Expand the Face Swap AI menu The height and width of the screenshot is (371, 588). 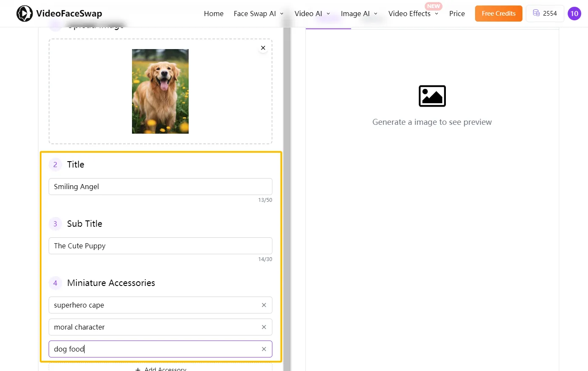tap(258, 14)
